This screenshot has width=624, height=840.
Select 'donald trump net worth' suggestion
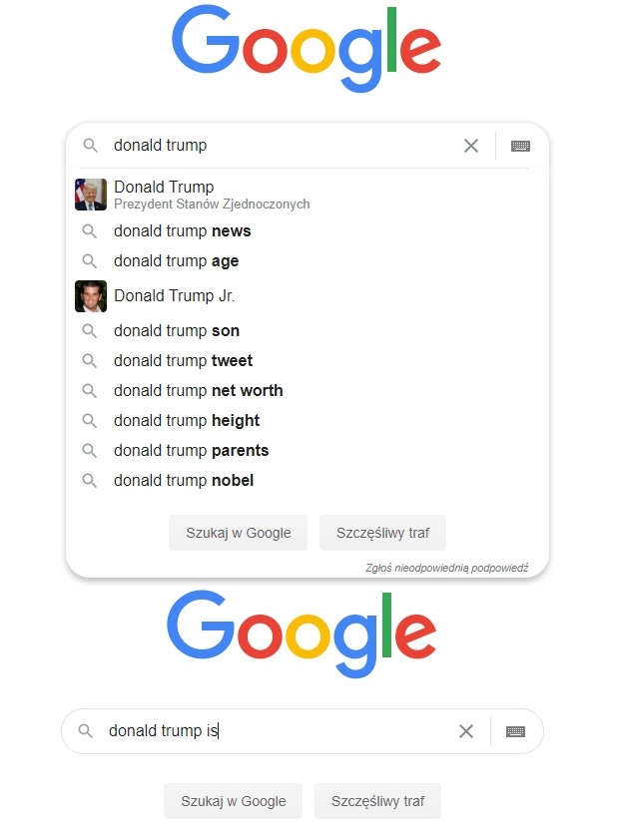(198, 391)
